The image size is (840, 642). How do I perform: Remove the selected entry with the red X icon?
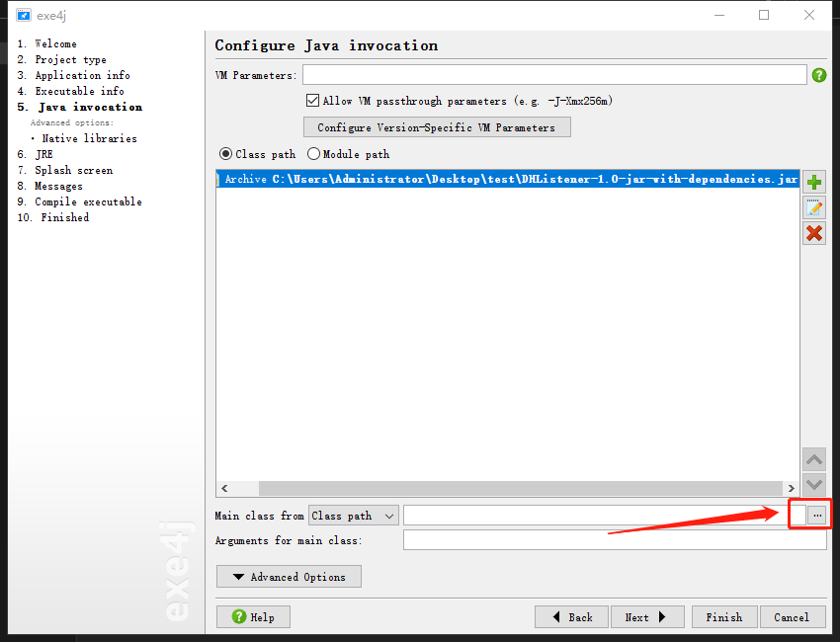tap(813, 233)
